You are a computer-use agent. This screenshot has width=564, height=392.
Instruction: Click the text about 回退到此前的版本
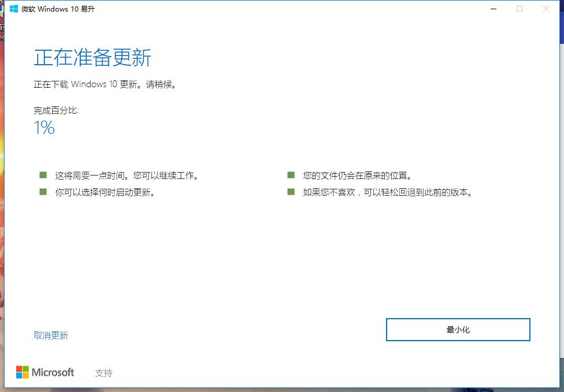[388, 192]
